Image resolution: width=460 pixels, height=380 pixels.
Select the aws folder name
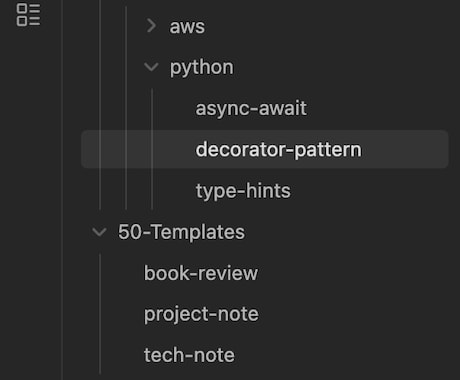click(187, 27)
